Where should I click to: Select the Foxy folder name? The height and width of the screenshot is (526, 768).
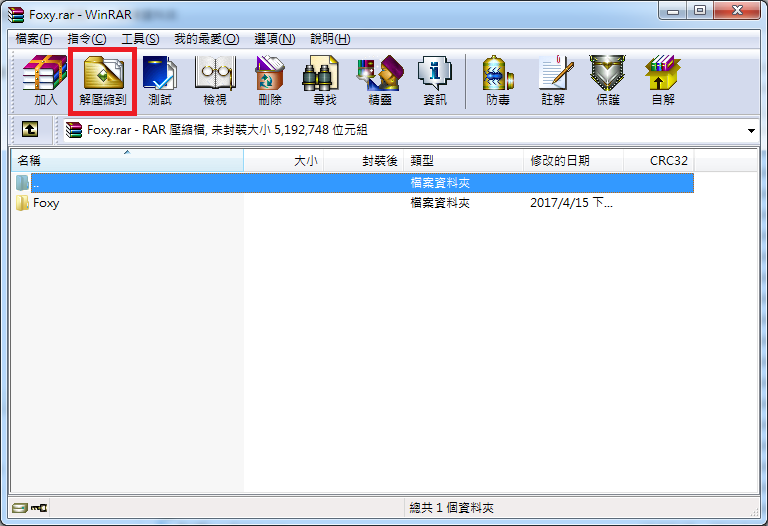click(x=46, y=203)
